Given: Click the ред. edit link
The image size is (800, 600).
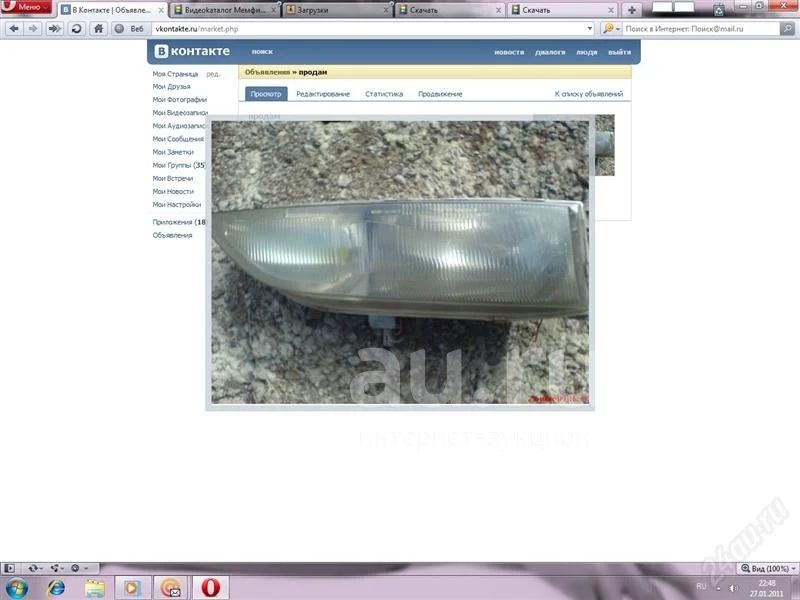Looking at the screenshot, I should (x=213, y=74).
